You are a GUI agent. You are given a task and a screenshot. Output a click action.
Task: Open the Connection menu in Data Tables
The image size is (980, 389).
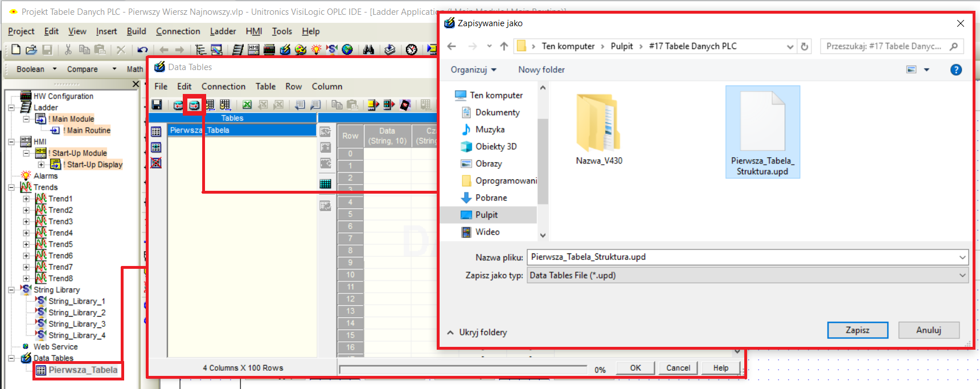223,87
